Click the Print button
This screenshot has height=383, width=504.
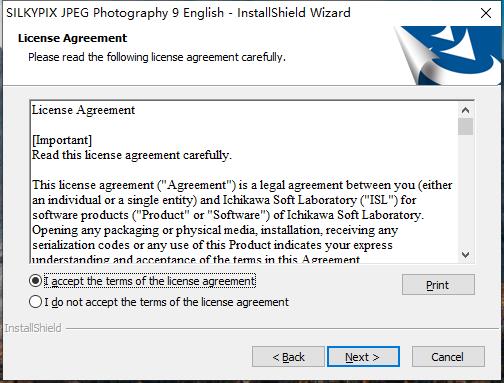click(438, 285)
